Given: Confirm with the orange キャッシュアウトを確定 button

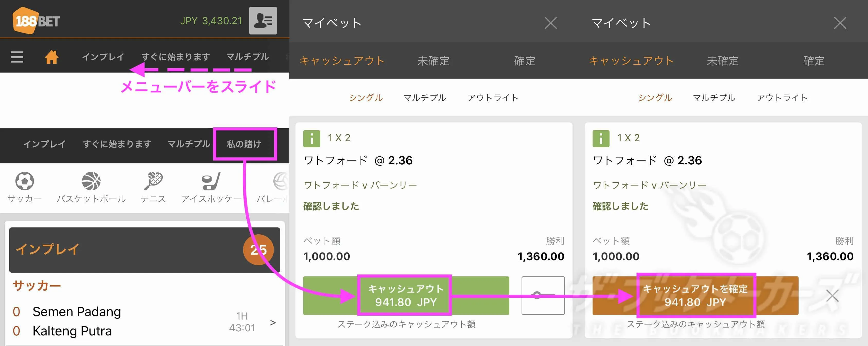Looking at the screenshot, I should point(695,296).
